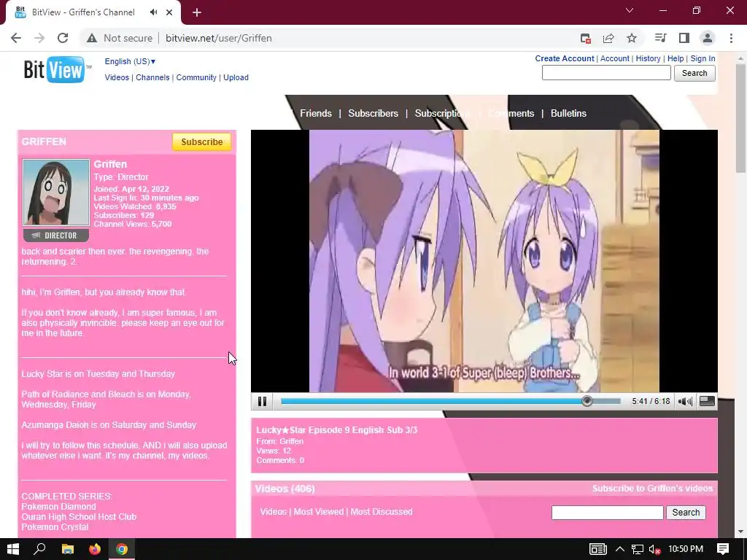The width and height of the screenshot is (747, 560).
Task: Click the yellow Subscribe button
Action: coord(201,142)
